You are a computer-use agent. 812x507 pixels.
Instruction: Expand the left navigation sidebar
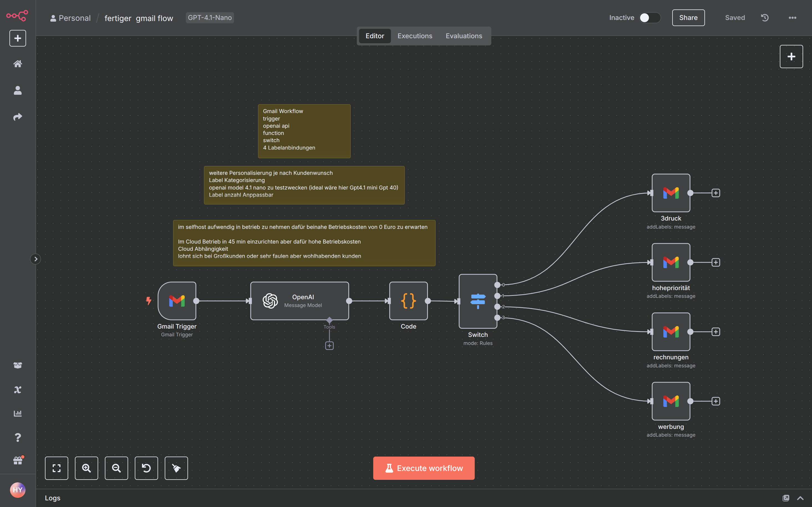click(x=35, y=259)
